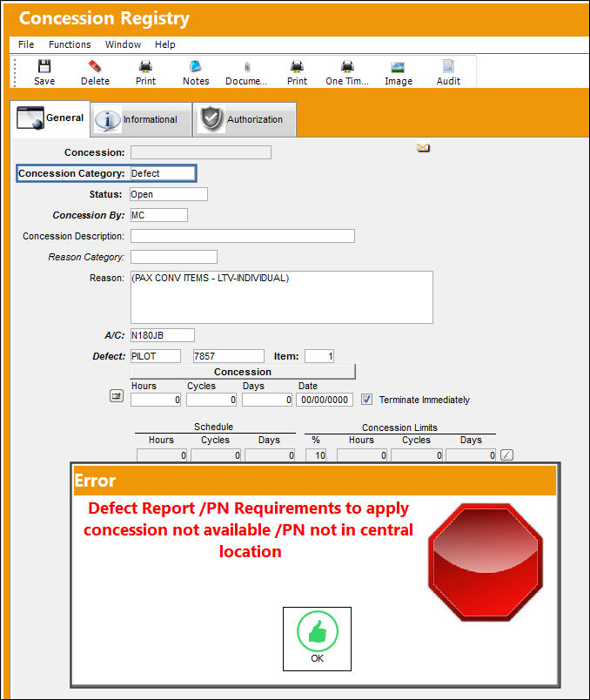590x700 pixels.
Task: Click the Schedule Cycles field
Action: click(x=216, y=455)
